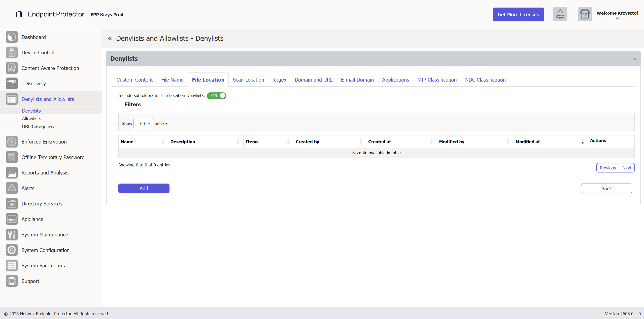644x319 pixels.
Task: Open the Show entries dropdown
Action: (x=143, y=124)
